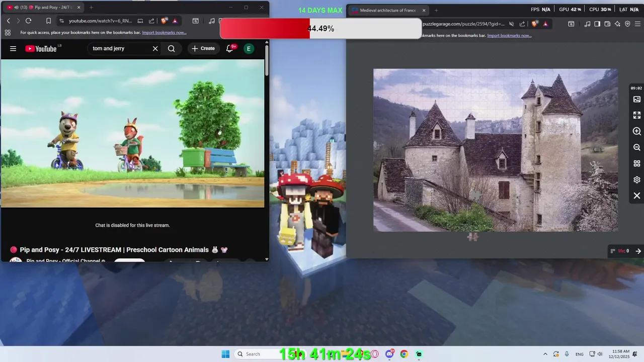Open a new tab in YouTube window
The image size is (644, 362).
click(91, 8)
